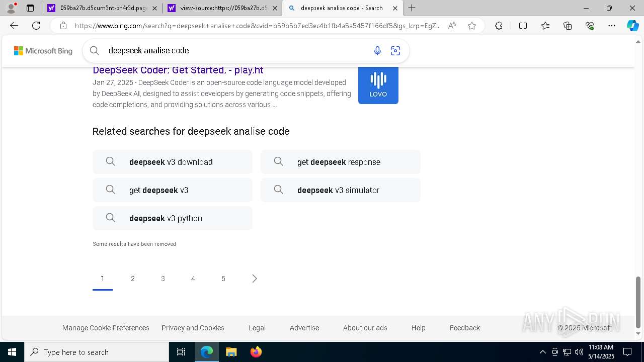Open File Explorer from the taskbar

(231, 352)
